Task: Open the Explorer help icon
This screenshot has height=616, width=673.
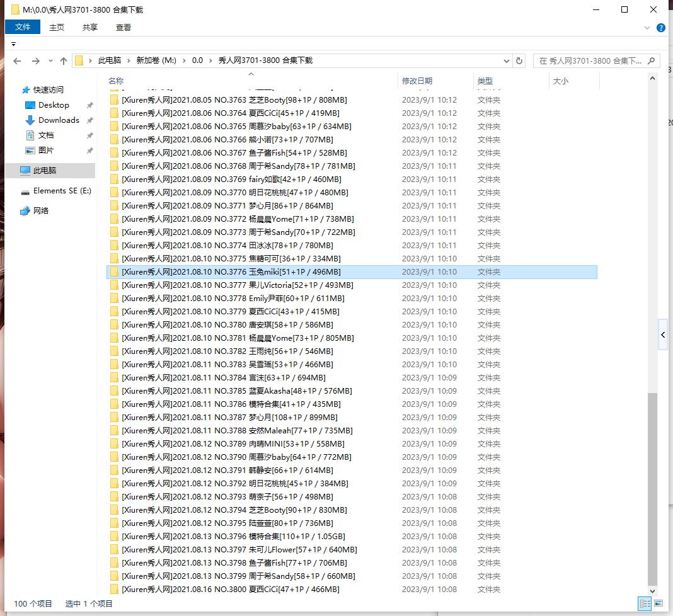Action: pos(661,28)
